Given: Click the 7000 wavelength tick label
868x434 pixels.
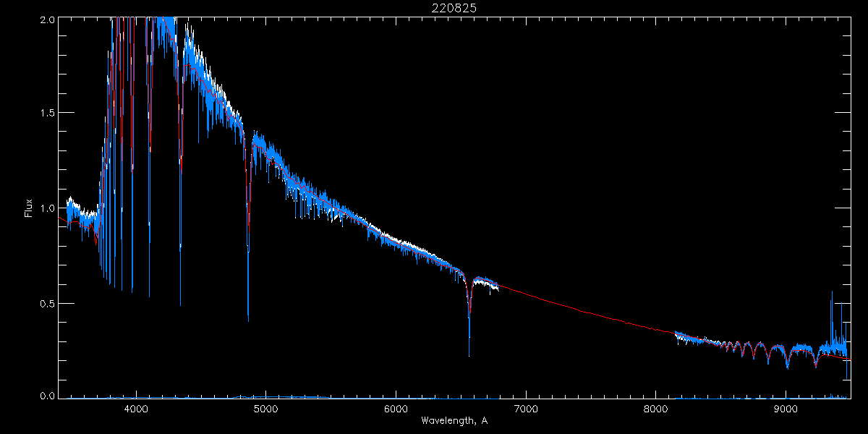Looking at the screenshot, I should click(525, 409).
